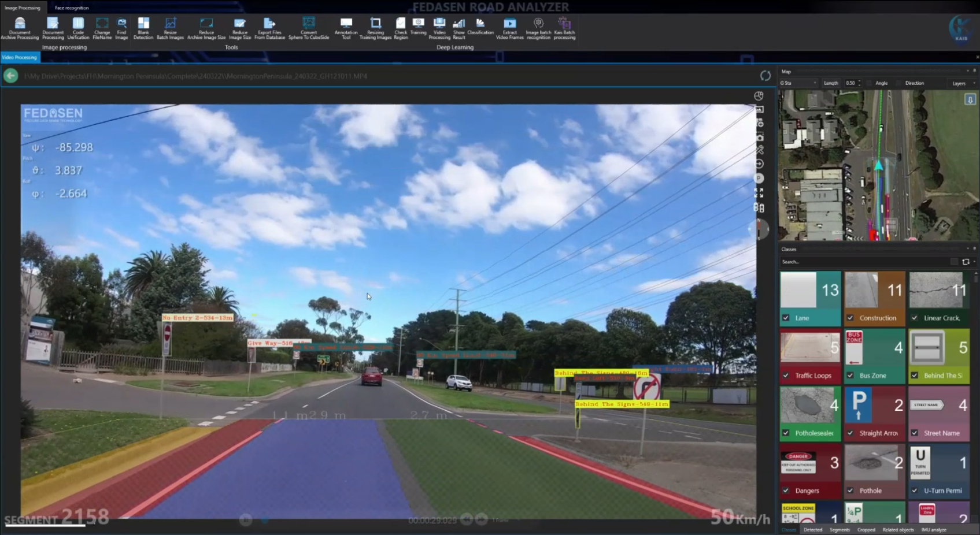
Task: Click the green back arrow button
Action: pos(10,76)
